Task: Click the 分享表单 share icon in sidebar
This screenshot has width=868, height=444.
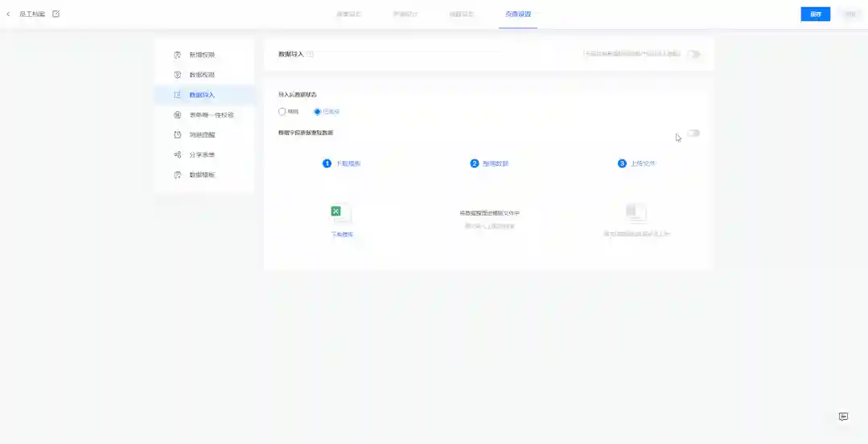Action: coord(178,154)
